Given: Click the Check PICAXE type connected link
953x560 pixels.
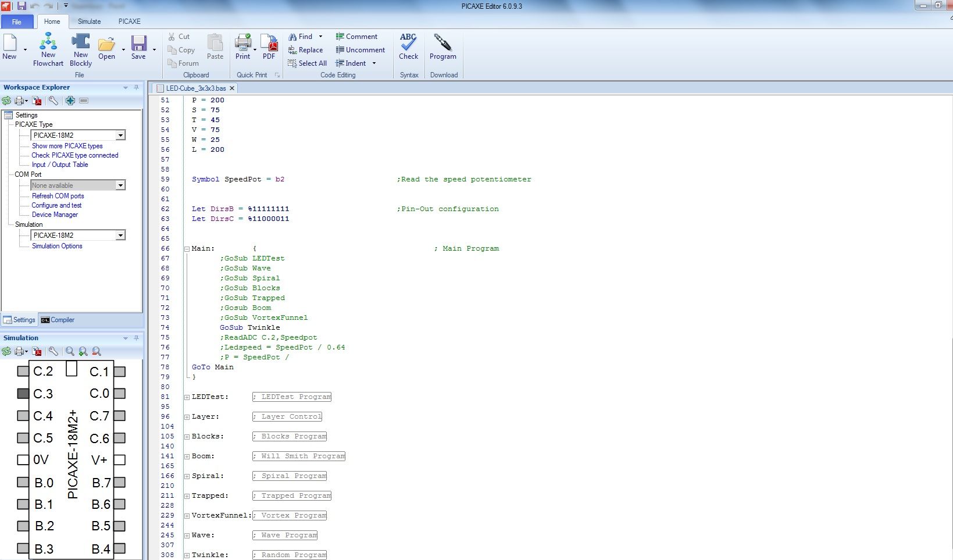Looking at the screenshot, I should coord(74,155).
